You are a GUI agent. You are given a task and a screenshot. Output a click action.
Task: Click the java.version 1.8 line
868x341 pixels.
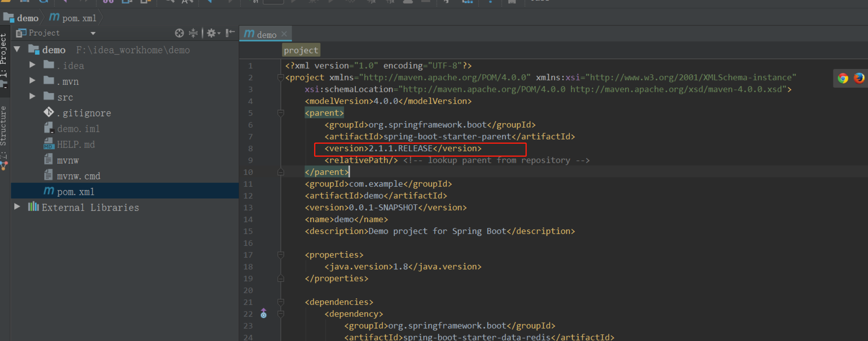[x=403, y=267]
